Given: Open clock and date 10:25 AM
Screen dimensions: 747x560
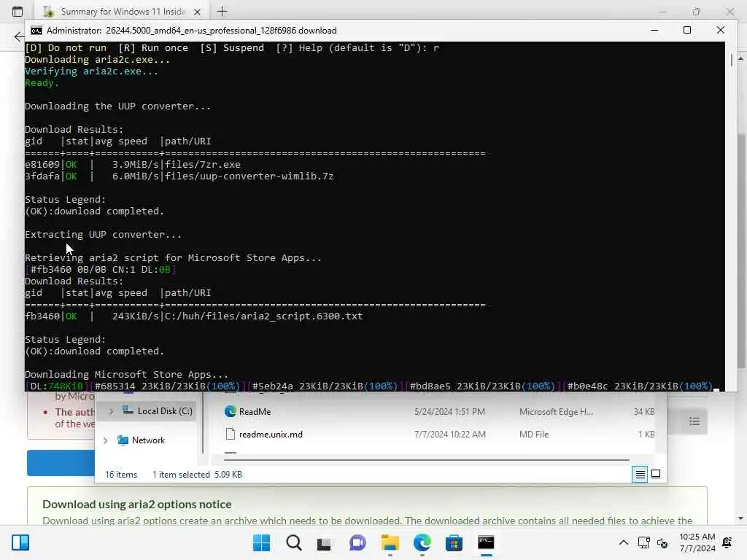Looking at the screenshot, I should click(697, 542).
